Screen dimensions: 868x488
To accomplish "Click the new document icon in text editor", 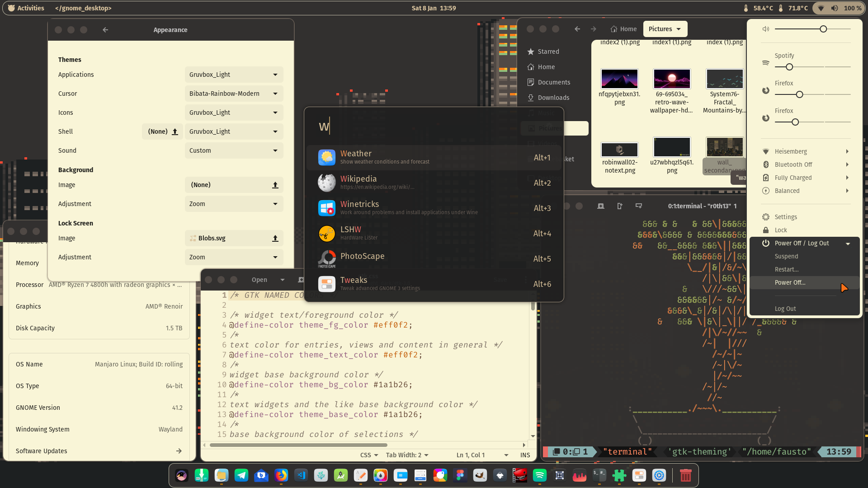I will (x=301, y=280).
